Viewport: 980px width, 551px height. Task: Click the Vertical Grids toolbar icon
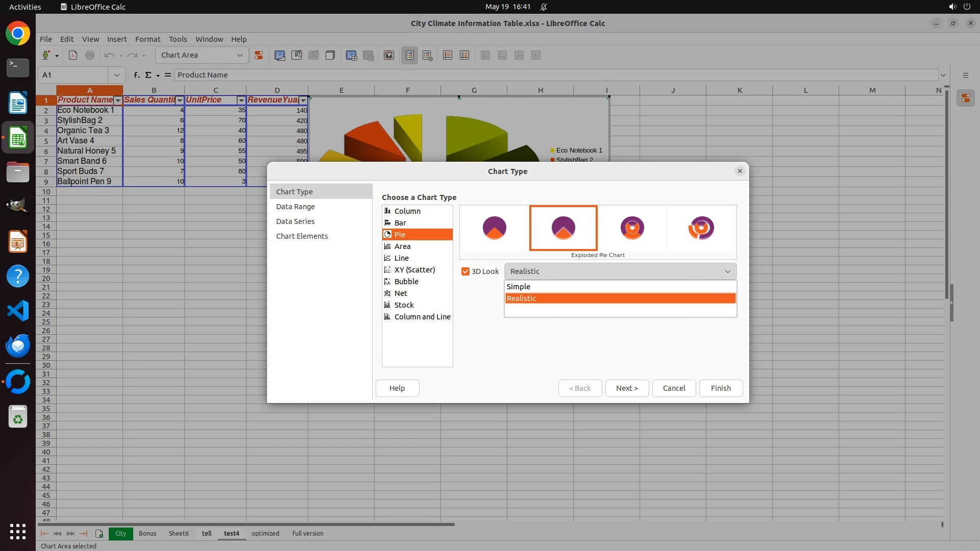pos(464,55)
